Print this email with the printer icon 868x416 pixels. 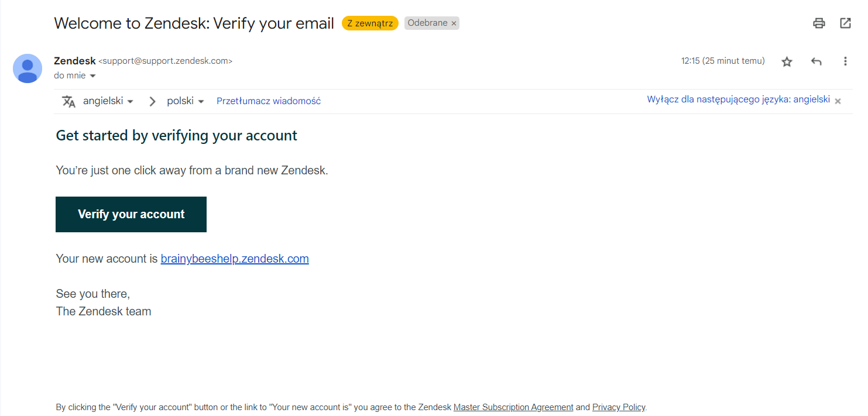coord(819,23)
